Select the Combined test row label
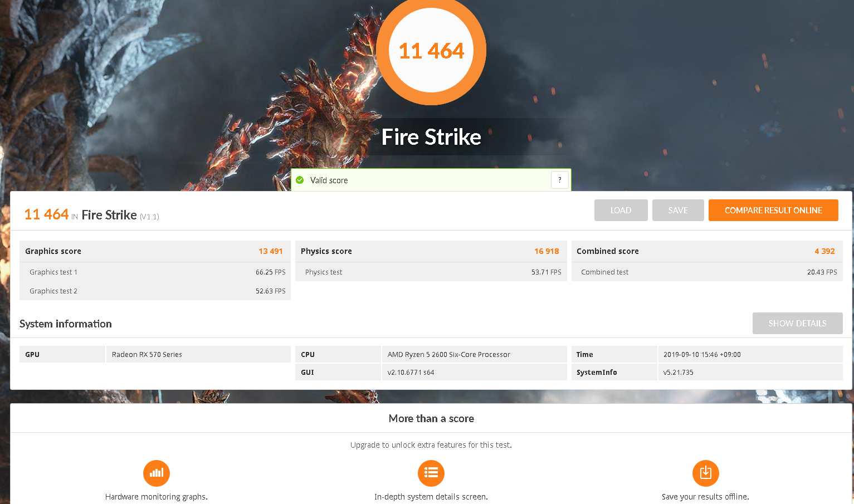This screenshot has width=854, height=504. pyautogui.click(x=604, y=272)
